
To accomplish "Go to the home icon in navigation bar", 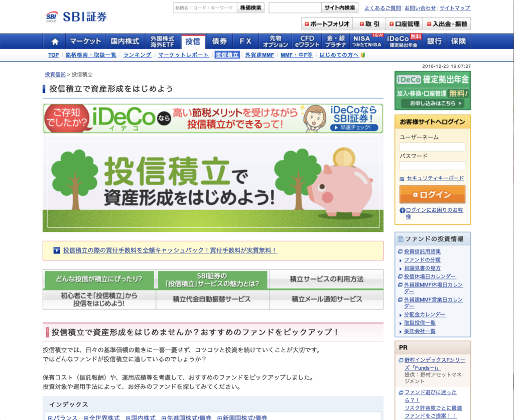I will pyautogui.click(x=55, y=41).
